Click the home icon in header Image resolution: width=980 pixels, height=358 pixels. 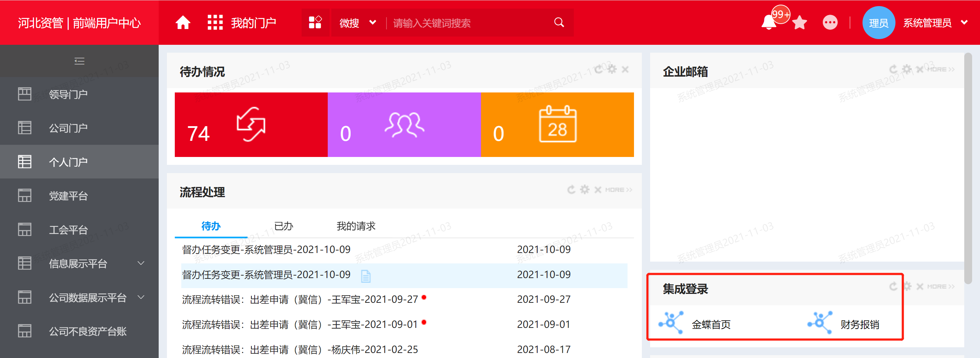183,23
